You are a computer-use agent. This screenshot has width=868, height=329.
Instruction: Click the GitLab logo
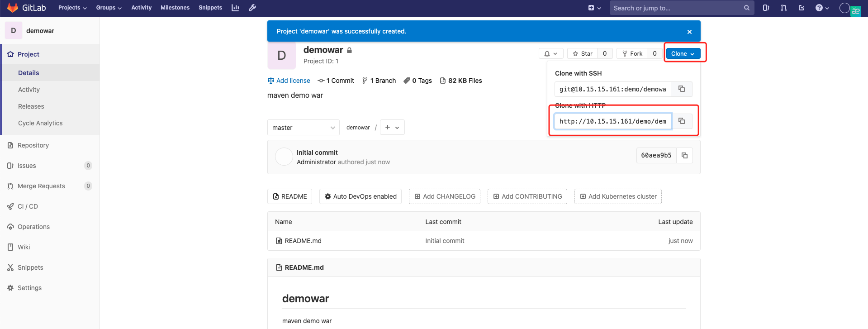(26, 8)
